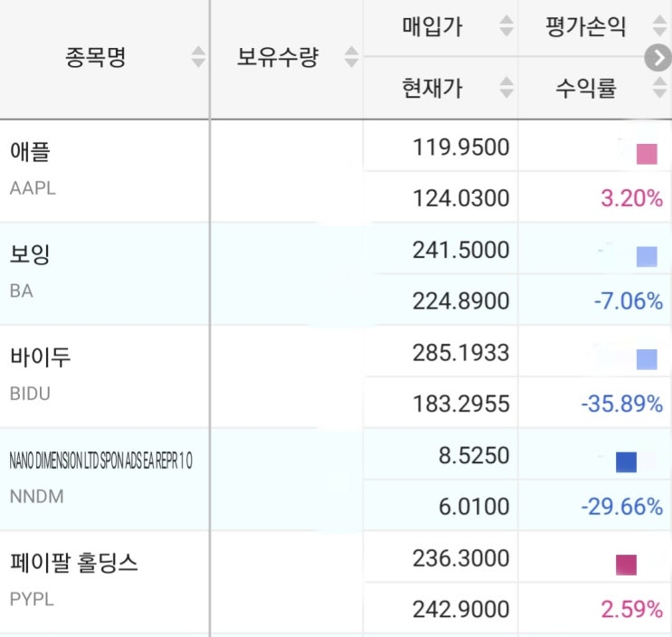Sort by 현재가 using its sort arrows
Viewport: 672px width, 637px height.
(506, 88)
